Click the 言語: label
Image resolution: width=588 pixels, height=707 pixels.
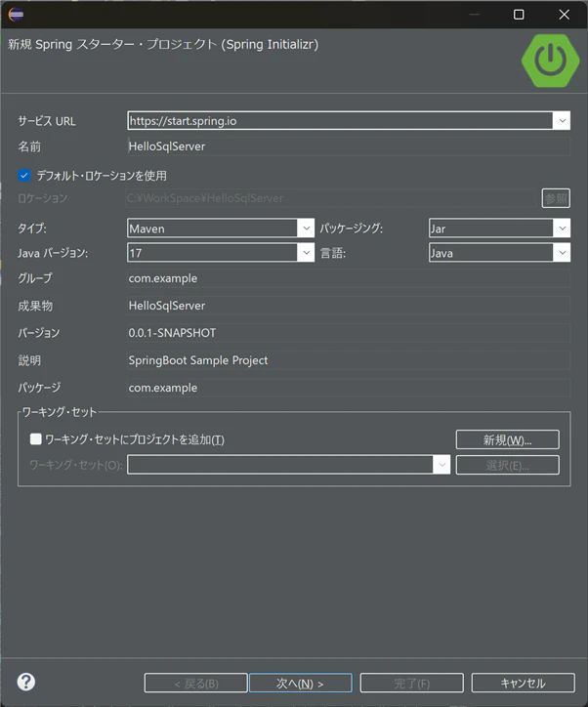click(x=333, y=253)
